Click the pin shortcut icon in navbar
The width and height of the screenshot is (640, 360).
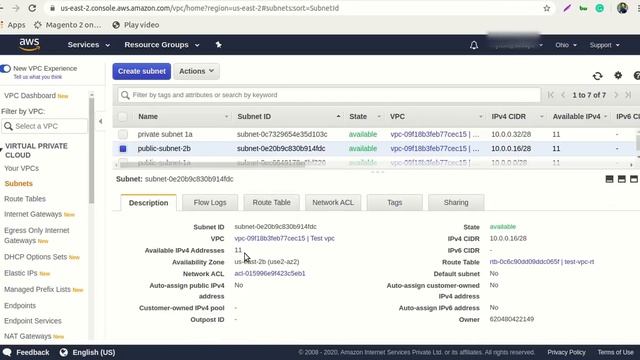point(218,45)
